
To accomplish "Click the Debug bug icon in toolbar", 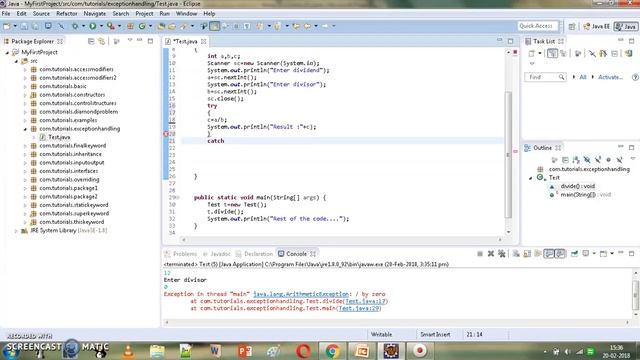I will 75,26.
